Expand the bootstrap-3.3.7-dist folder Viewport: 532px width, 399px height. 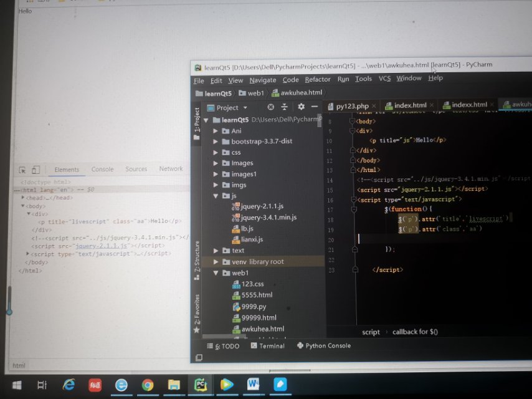point(216,142)
